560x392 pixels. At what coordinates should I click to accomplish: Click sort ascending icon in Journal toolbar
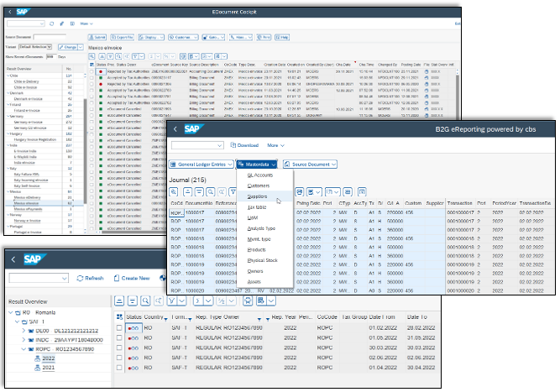187,192
